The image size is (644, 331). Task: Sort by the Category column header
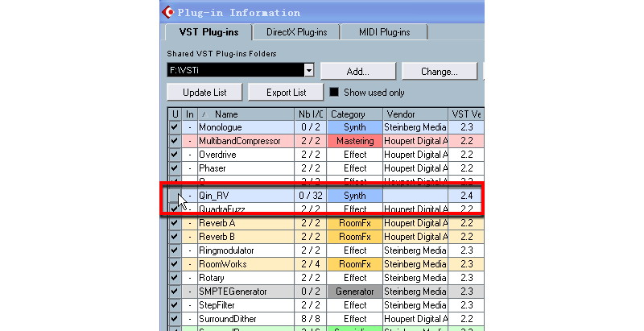click(x=355, y=114)
